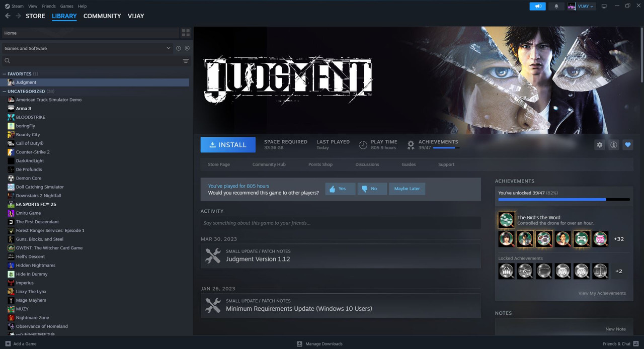Image resolution: width=644 pixels, height=349 pixels.
Task: Open the announcements megaphone button
Action: [x=538, y=6]
